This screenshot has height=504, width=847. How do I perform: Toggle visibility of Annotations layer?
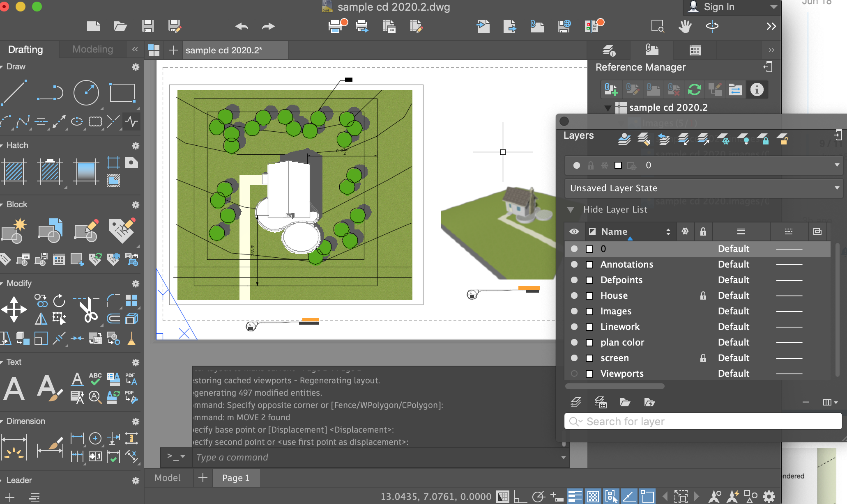click(x=574, y=264)
